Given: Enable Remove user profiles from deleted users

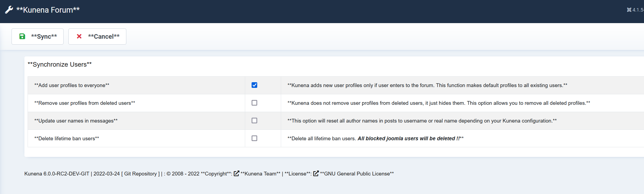Looking at the screenshot, I should [x=254, y=103].
